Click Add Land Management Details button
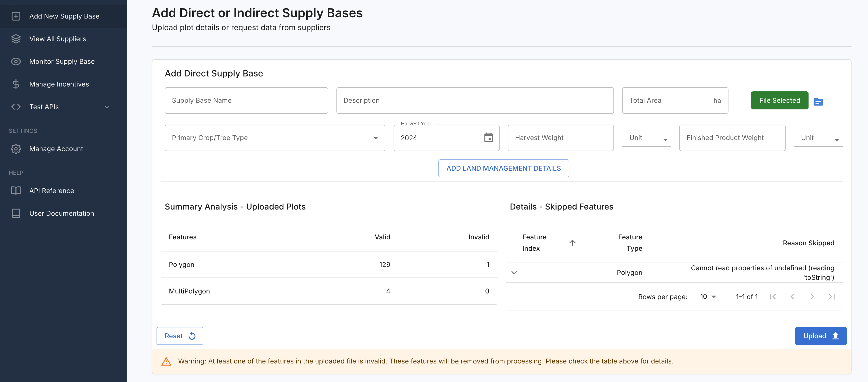 click(x=504, y=168)
